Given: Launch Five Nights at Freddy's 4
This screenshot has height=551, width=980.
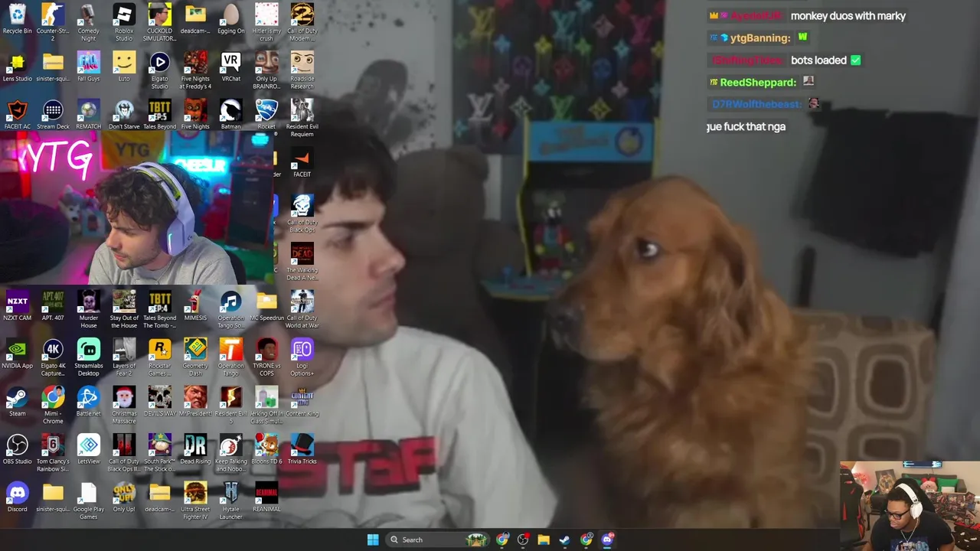Looking at the screenshot, I should click(195, 70).
